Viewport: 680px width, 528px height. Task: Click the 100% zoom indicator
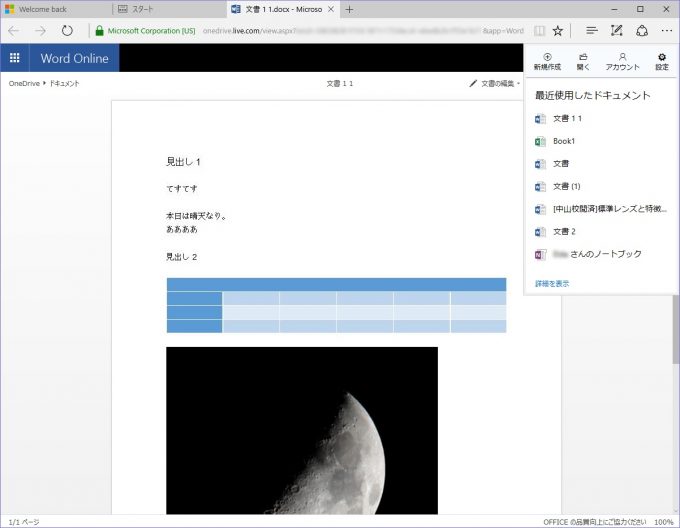(664, 522)
